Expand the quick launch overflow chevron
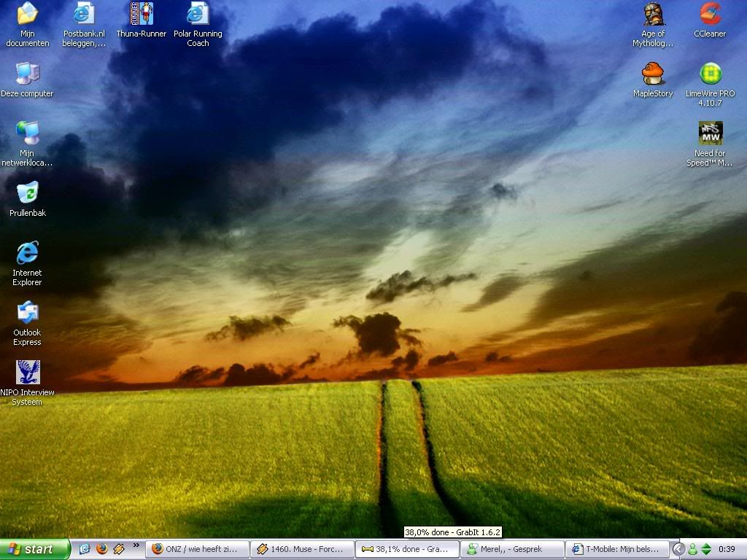 pos(136,545)
